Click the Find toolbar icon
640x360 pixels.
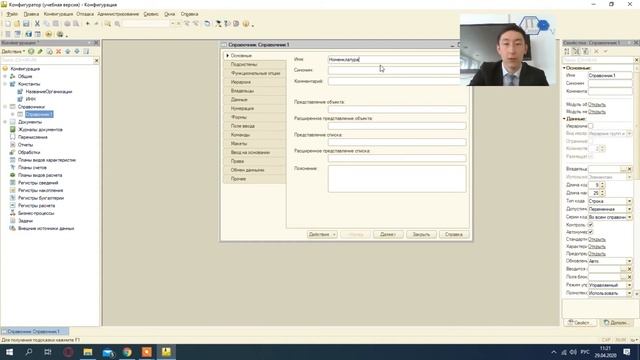[x=107, y=24]
